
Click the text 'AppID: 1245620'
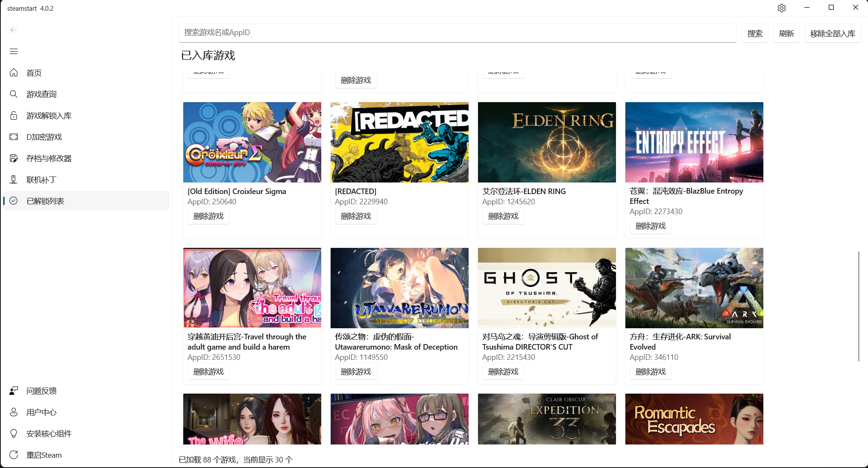click(508, 202)
